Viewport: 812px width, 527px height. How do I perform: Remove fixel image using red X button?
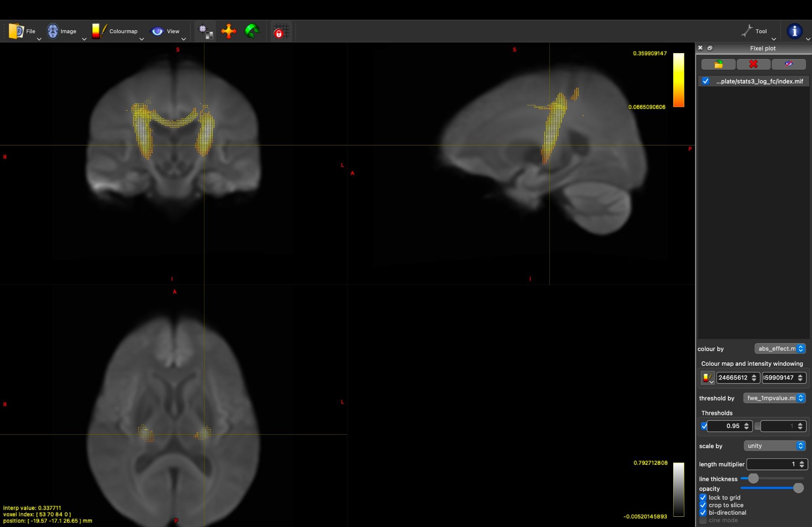(x=753, y=64)
